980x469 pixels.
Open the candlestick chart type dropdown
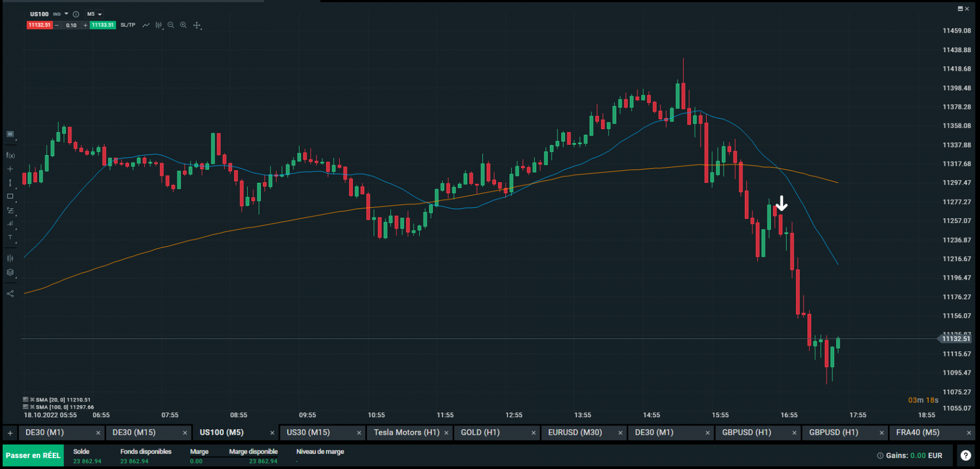158,25
